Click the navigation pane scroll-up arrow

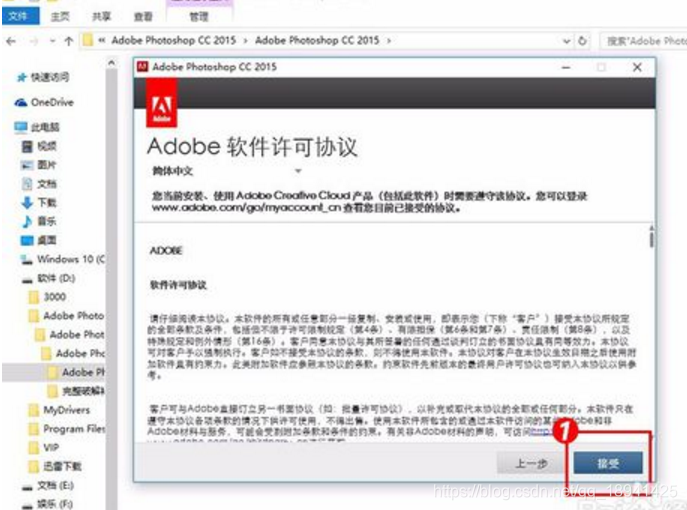112,64
